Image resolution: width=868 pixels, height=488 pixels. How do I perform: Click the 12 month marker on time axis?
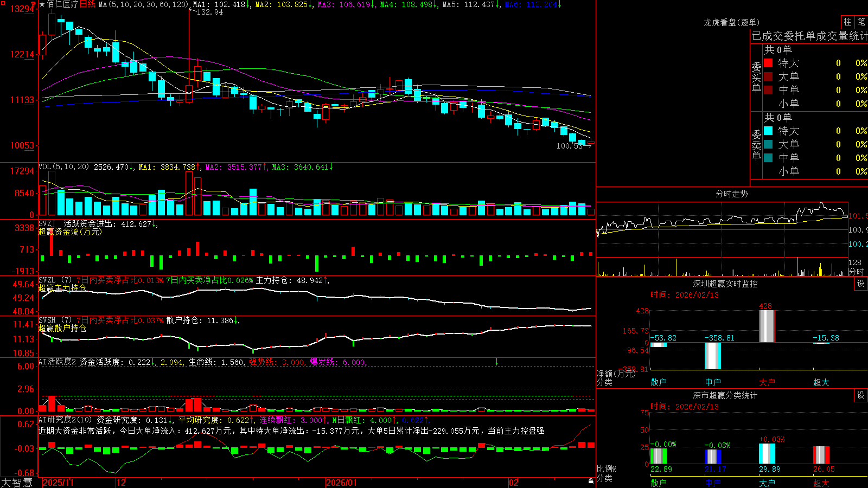point(121,483)
